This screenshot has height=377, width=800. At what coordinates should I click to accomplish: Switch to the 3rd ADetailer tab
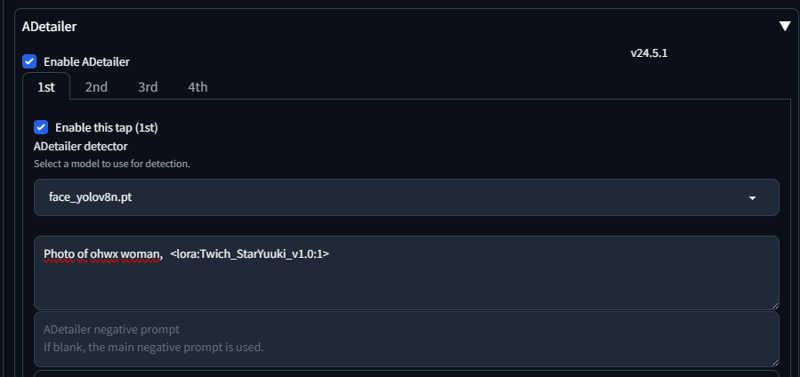tap(147, 87)
